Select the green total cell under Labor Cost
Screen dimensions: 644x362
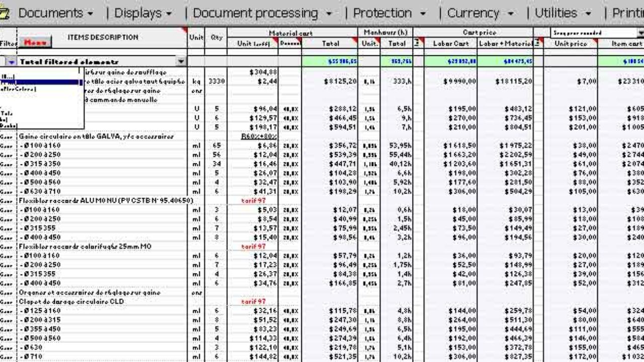(450, 61)
